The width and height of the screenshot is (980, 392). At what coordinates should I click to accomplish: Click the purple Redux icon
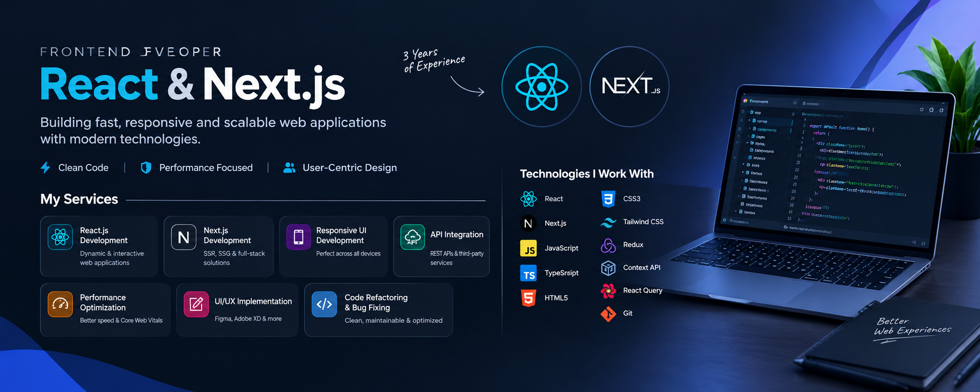pos(608,245)
